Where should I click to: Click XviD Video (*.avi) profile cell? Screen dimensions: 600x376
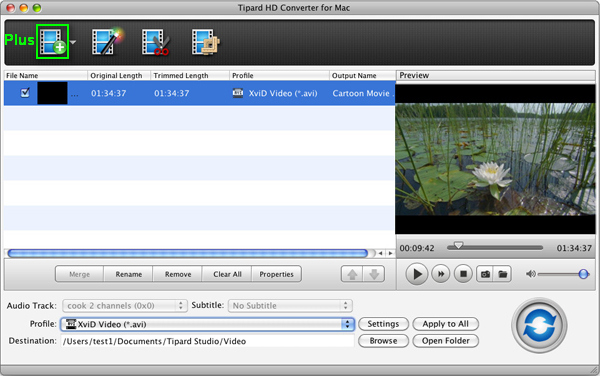(275, 93)
